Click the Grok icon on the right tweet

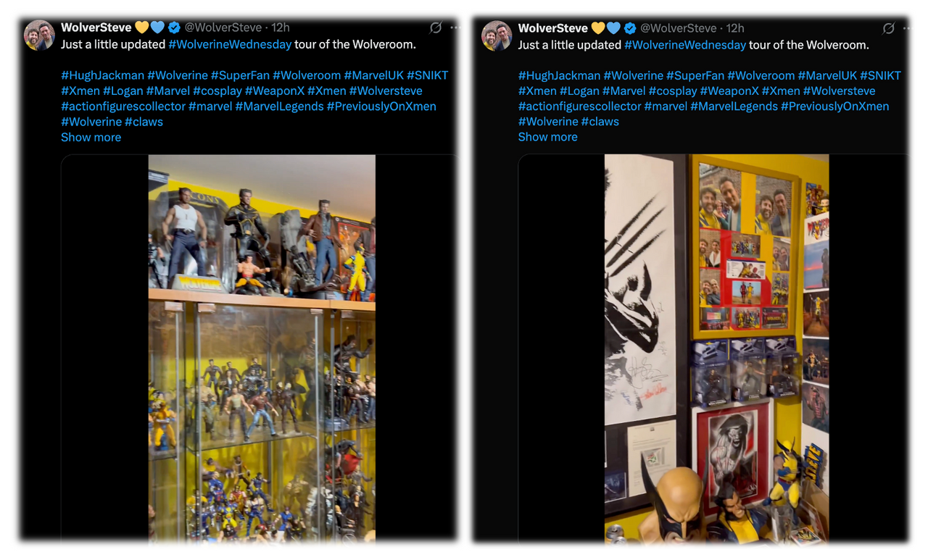888,28
